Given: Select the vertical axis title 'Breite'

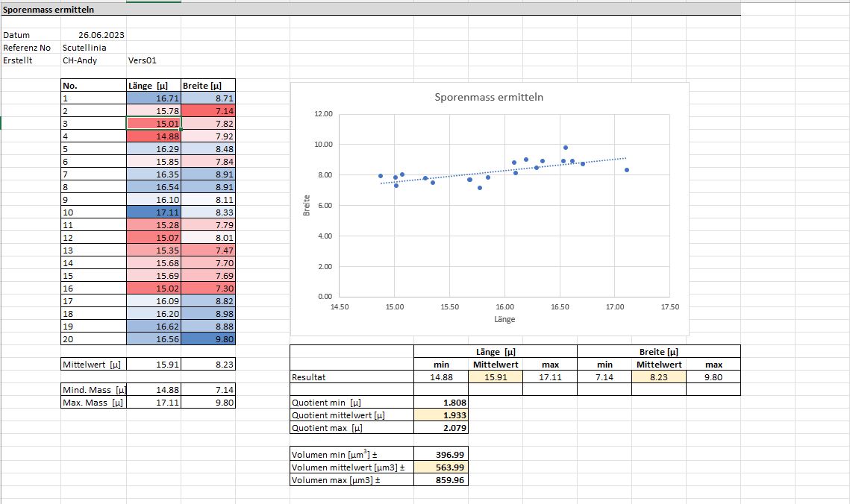Looking at the screenshot, I should pos(306,206).
